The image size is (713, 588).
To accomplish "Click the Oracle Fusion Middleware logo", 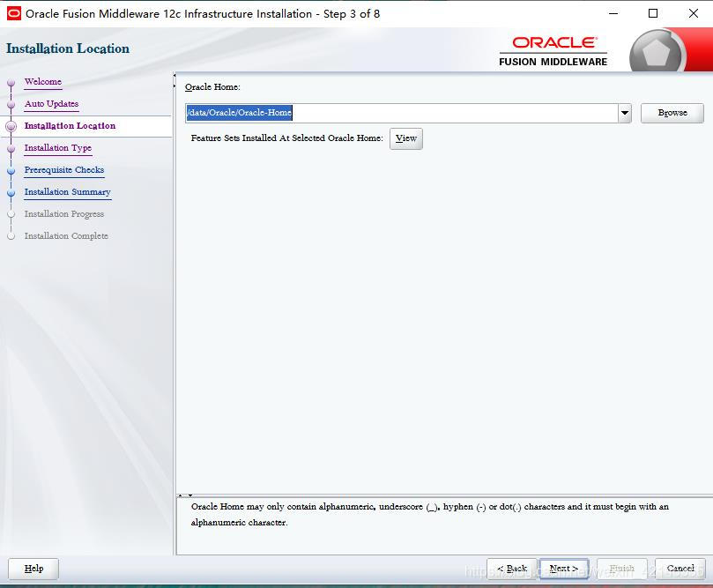I will pos(553,51).
